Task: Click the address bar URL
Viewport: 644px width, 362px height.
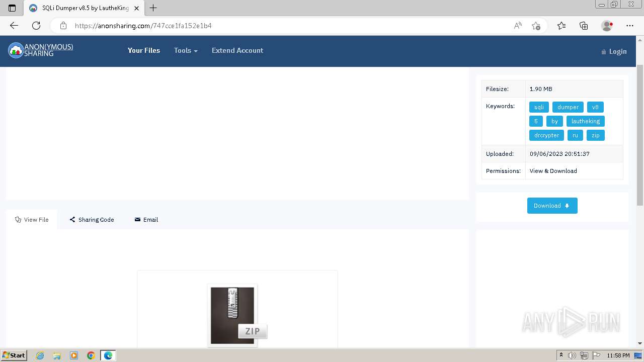Action: point(143,26)
